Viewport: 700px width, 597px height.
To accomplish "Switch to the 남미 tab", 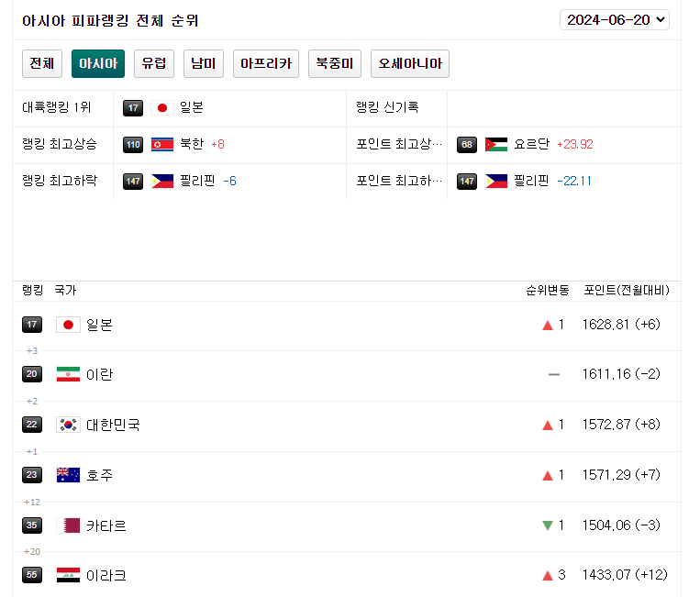I will click(204, 63).
